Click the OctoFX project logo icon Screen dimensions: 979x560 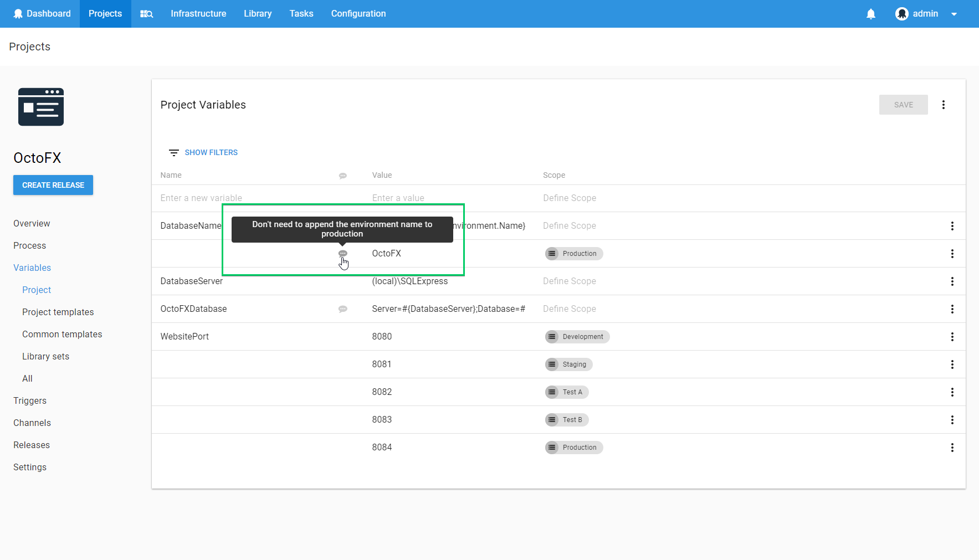(x=41, y=107)
